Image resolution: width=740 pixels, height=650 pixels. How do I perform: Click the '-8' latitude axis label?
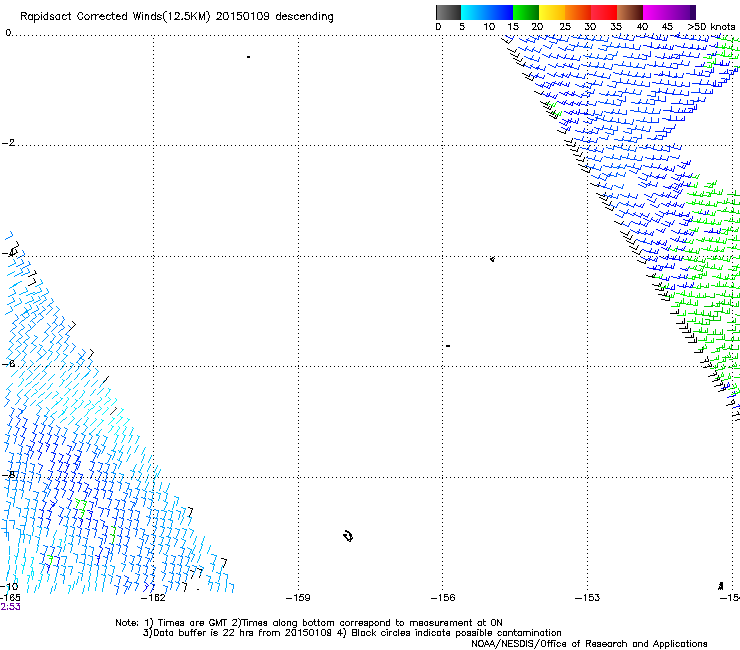9,475
